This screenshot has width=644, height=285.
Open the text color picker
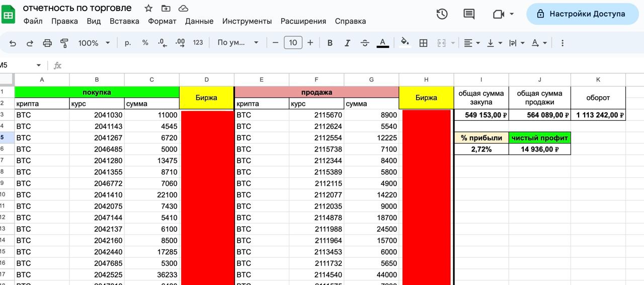coord(382,43)
